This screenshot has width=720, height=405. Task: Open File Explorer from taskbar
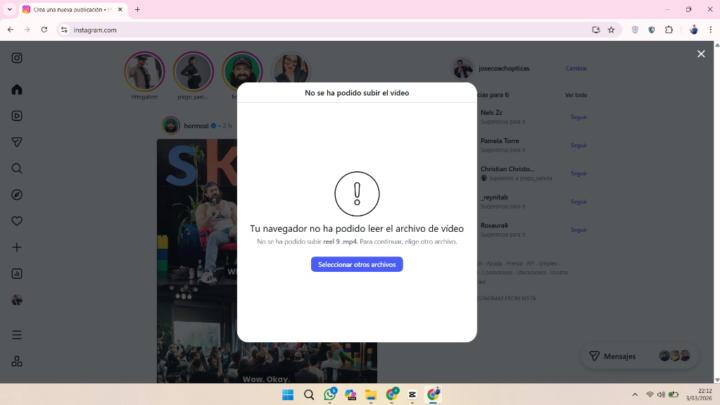click(x=371, y=394)
